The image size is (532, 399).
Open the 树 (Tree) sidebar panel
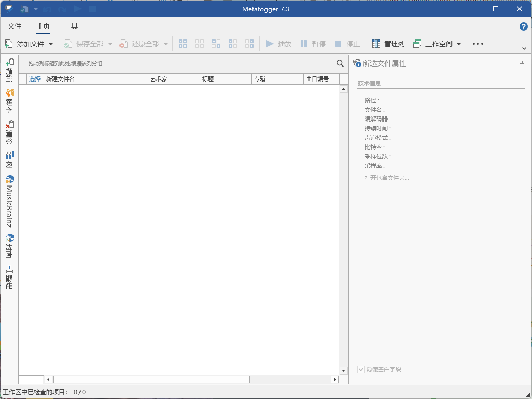pos(9,158)
